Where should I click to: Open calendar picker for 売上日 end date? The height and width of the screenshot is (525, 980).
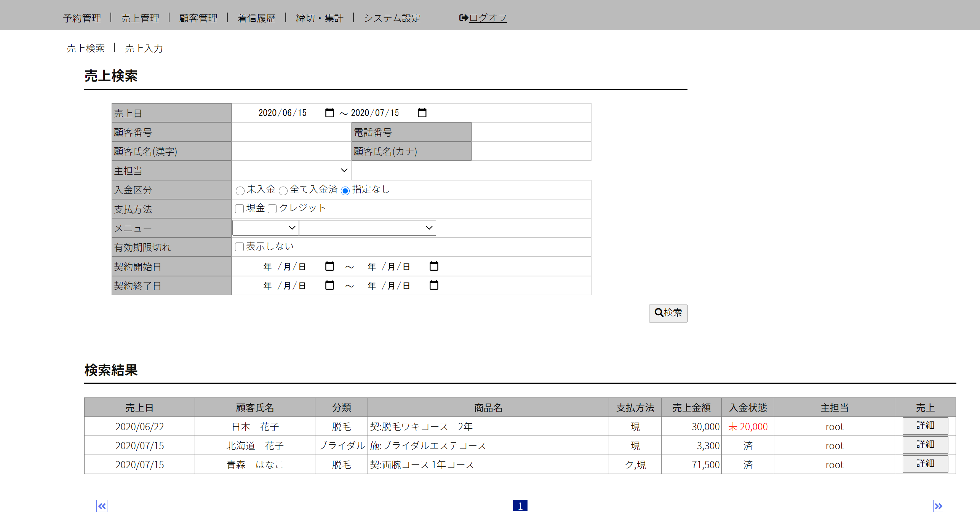click(x=422, y=113)
